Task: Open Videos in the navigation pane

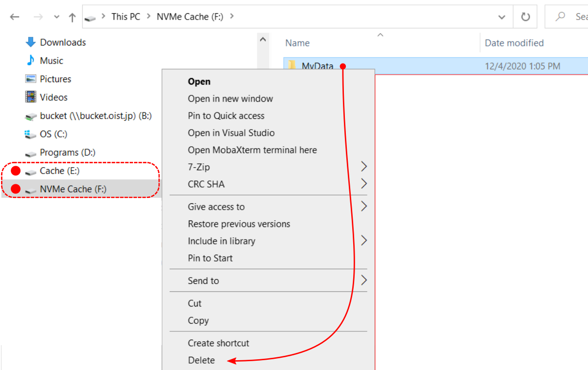Action: tap(53, 97)
